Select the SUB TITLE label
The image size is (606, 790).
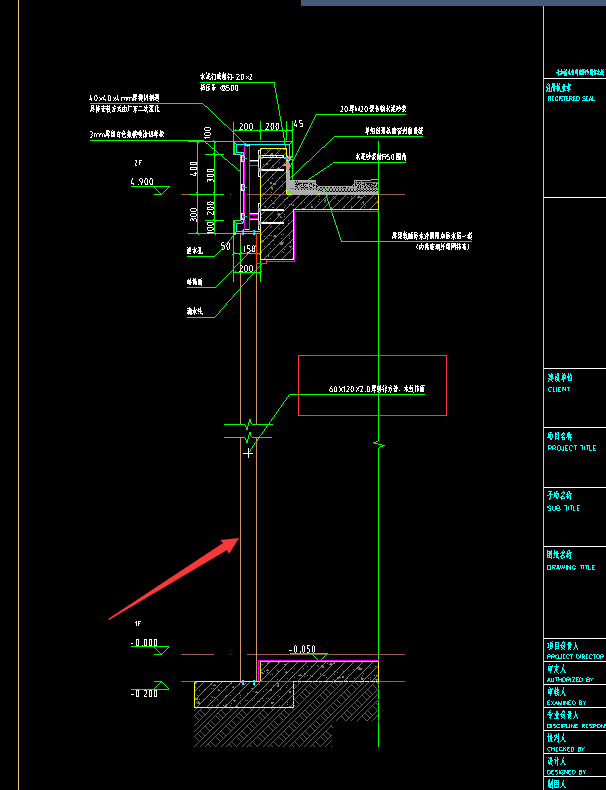[563, 508]
